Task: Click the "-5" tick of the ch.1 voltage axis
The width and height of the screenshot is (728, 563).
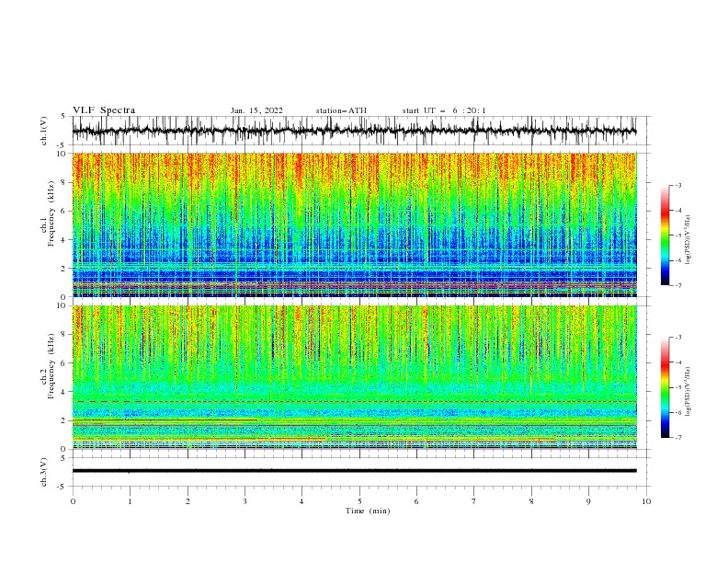Action: (x=63, y=145)
